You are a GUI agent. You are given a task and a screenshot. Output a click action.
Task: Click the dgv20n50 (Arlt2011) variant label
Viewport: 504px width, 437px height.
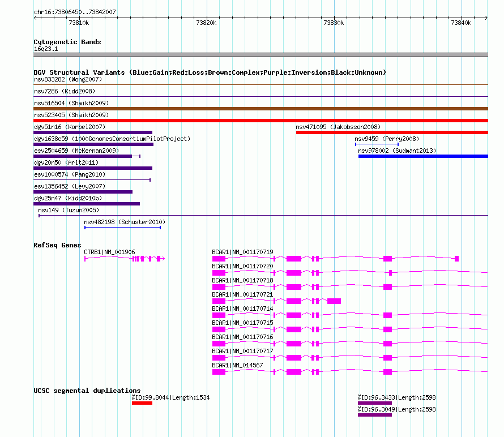pyautogui.click(x=66, y=162)
